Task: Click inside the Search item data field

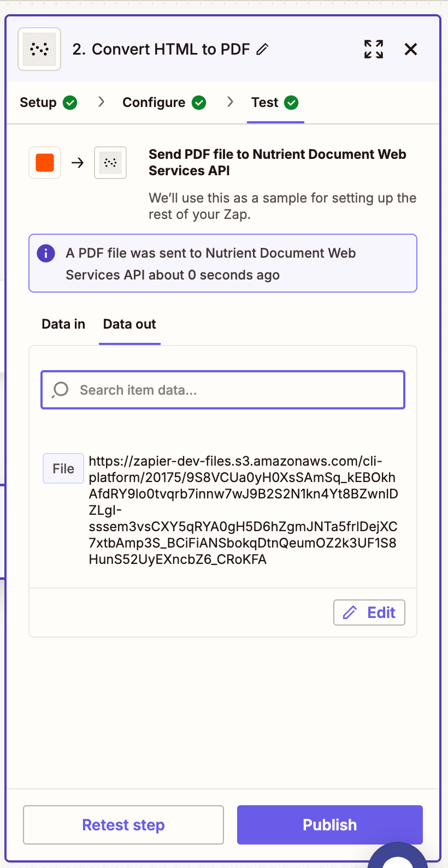Action: 222,389
